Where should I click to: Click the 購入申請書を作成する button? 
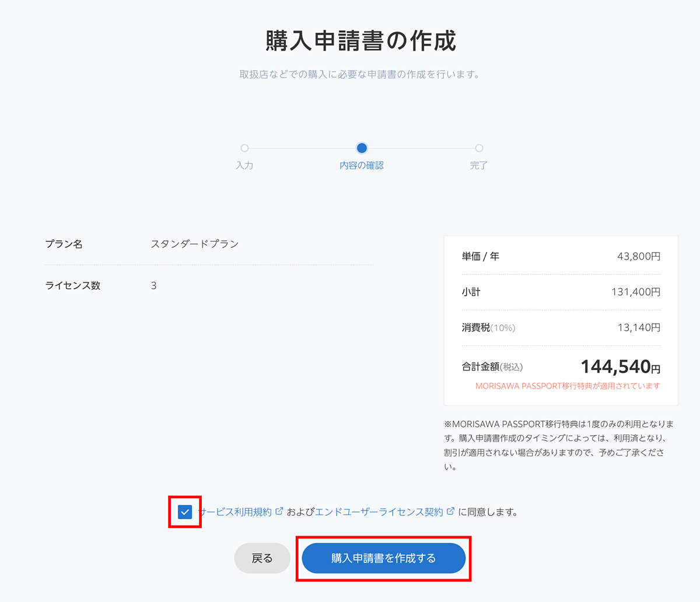click(x=383, y=558)
